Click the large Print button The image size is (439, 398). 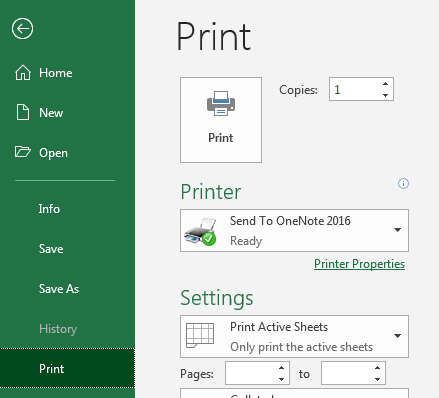coord(221,120)
